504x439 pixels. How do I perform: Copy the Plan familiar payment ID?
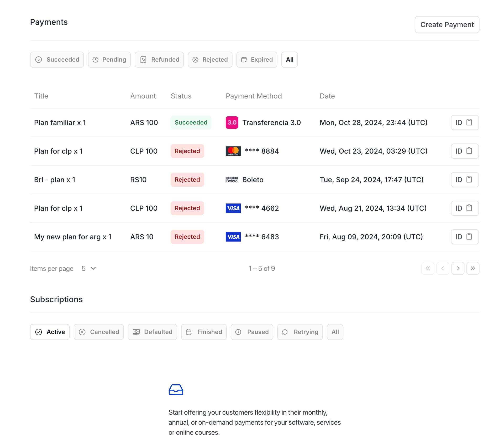(465, 122)
